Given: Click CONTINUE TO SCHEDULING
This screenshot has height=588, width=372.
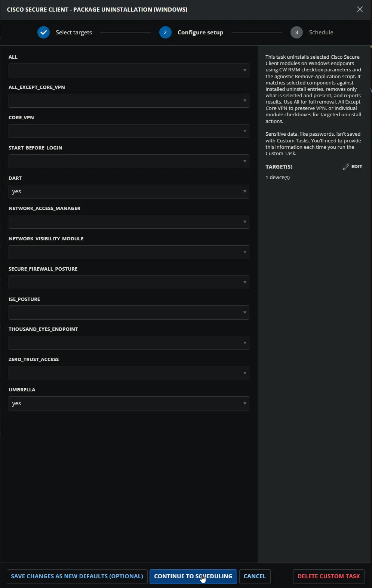Looking at the screenshot, I should tap(193, 576).
